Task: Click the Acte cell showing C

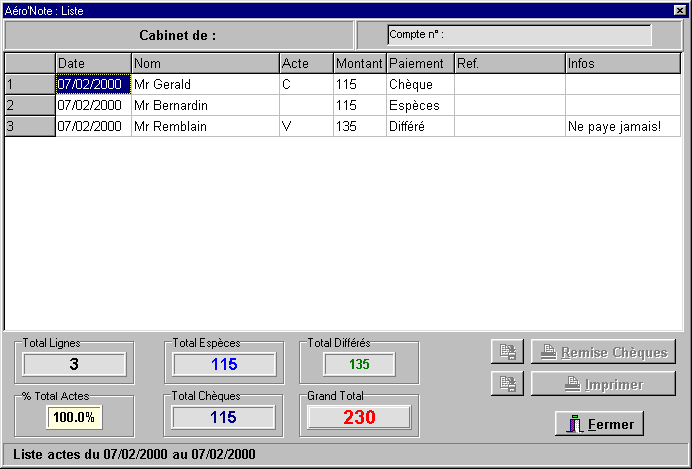Action: 306,84
